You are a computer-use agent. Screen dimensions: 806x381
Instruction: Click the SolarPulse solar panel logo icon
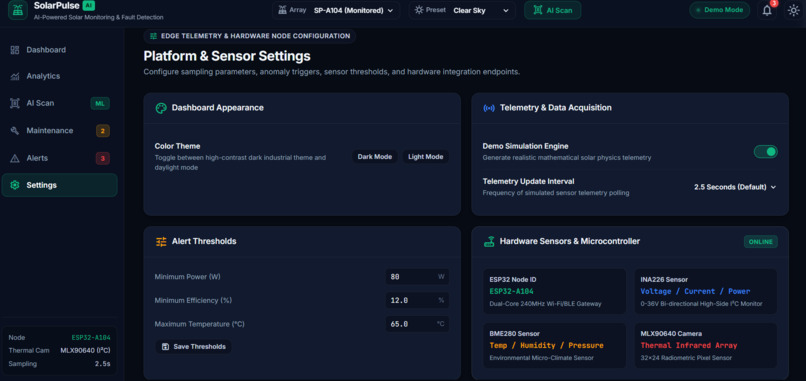point(18,10)
